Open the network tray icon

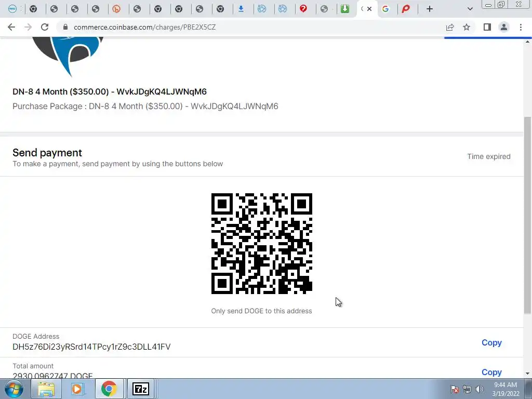point(467,389)
